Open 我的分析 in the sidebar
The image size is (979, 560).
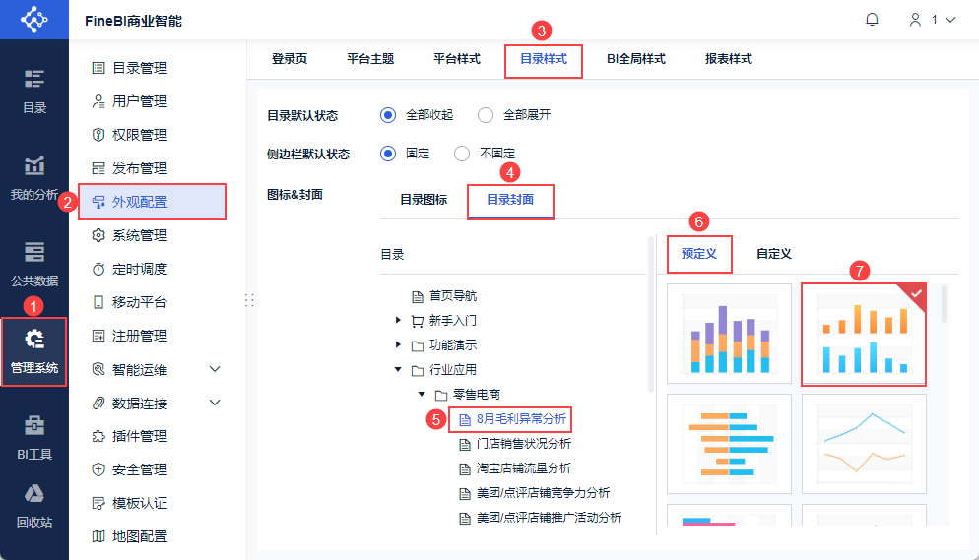pos(34,178)
